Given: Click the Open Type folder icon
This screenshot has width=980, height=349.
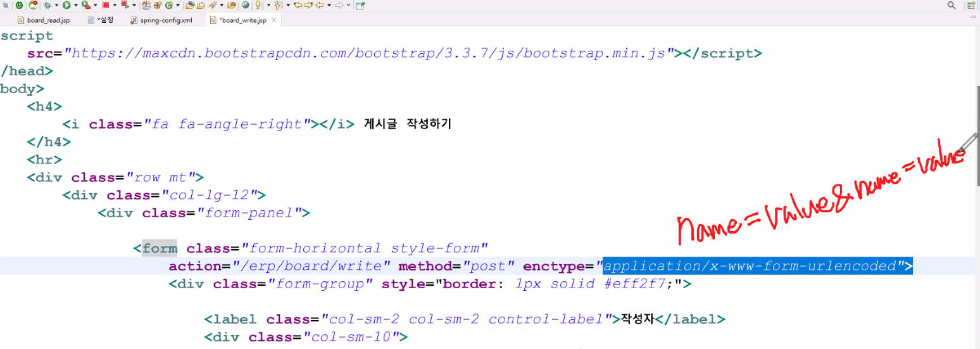Looking at the screenshot, I should pyautogui.click(x=190, y=5).
